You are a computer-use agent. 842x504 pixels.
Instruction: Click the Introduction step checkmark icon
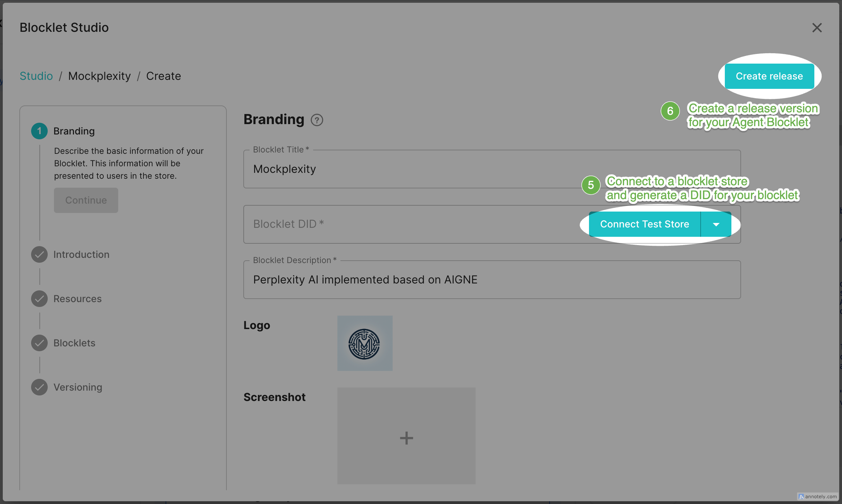click(x=39, y=254)
